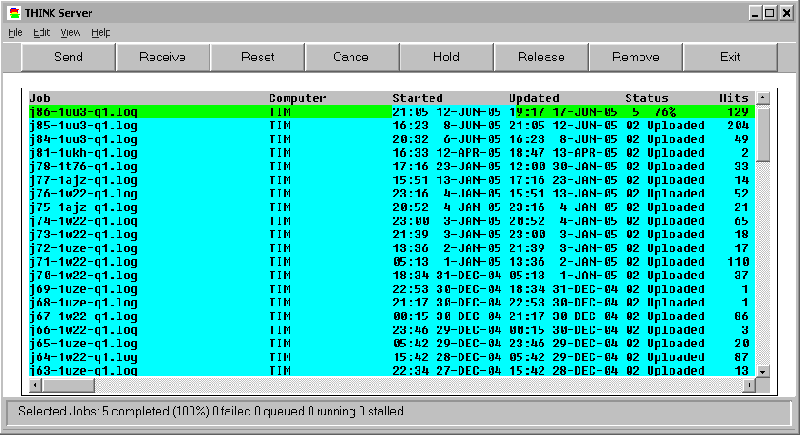This screenshot has width=800, height=435.
Task: Select job j86-1uu3-q1.log
Action: point(391,112)
